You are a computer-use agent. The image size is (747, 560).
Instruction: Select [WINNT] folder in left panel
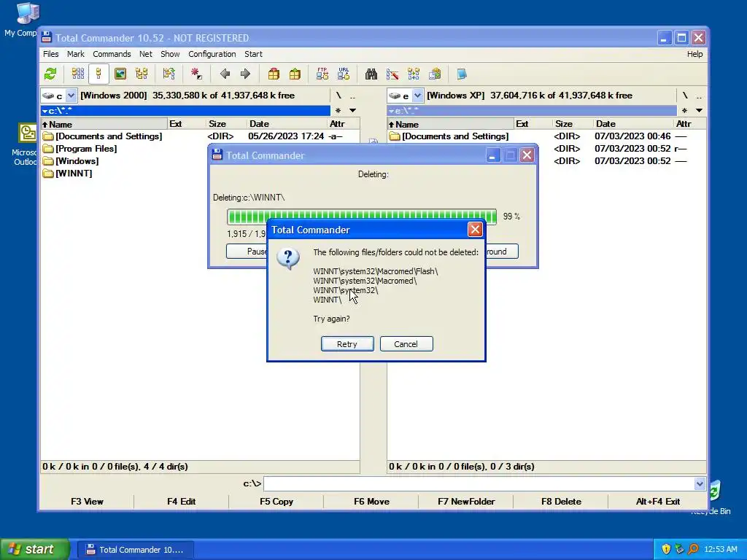(x=74, y=174)
